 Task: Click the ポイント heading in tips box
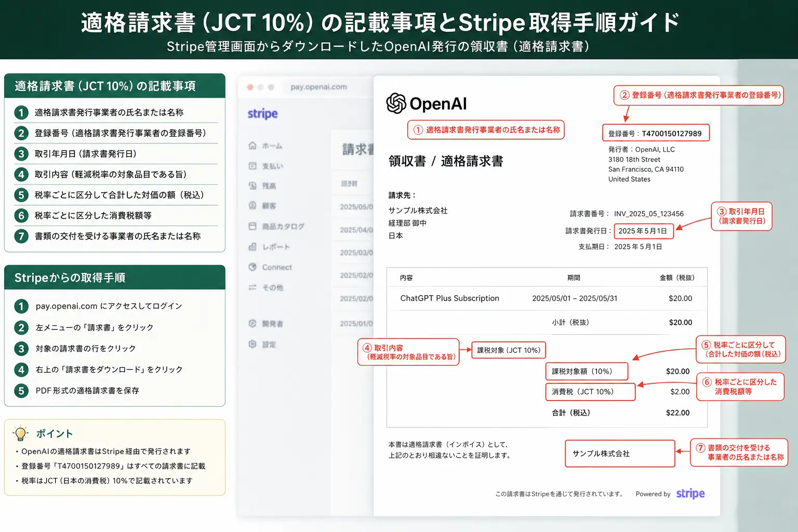(x=54, y=433)
